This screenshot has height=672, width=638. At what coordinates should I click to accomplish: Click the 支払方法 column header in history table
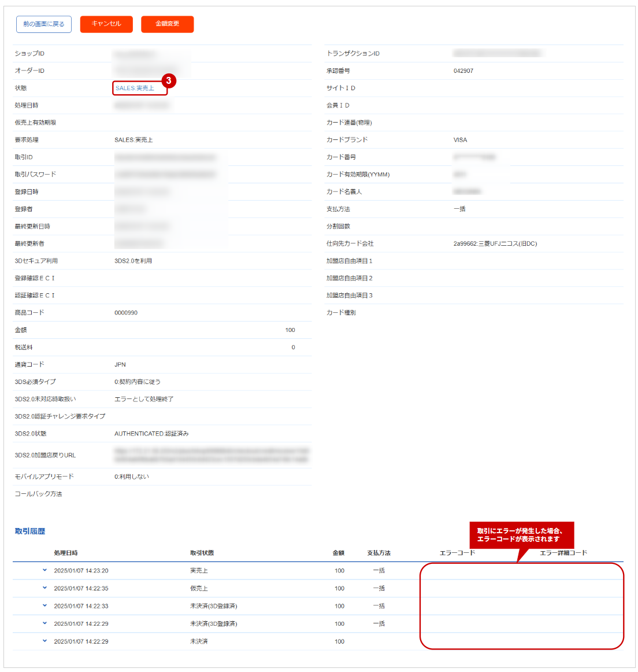tap(379, 553)
